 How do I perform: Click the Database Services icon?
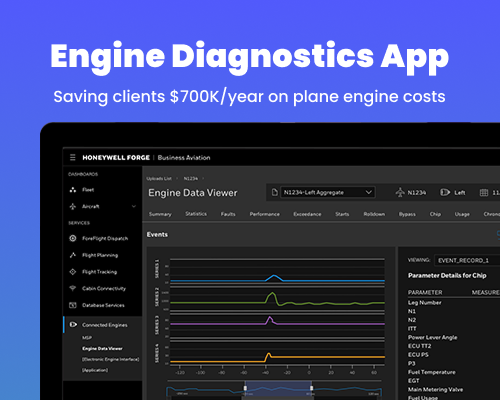click(x=73, y=305)
